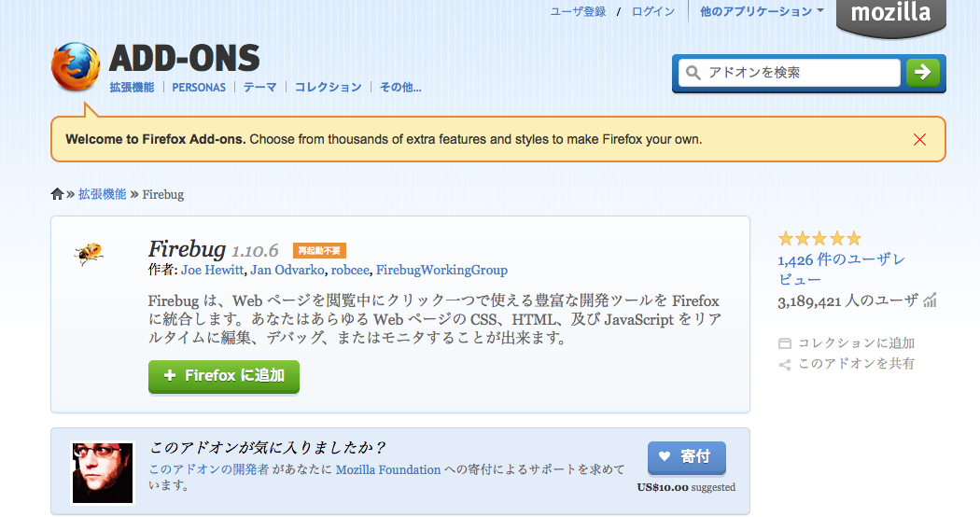980x517 pixels.
Task: Open the PERSONAS navigation item
Action: pyautogui.click(x=199, y=88)
